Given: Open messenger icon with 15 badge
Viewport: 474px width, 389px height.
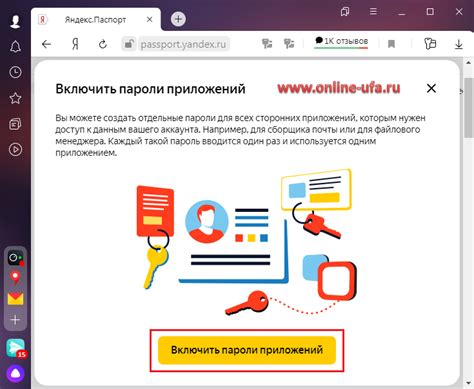Looking at the screenshot, I should click(x=16, y=348).
